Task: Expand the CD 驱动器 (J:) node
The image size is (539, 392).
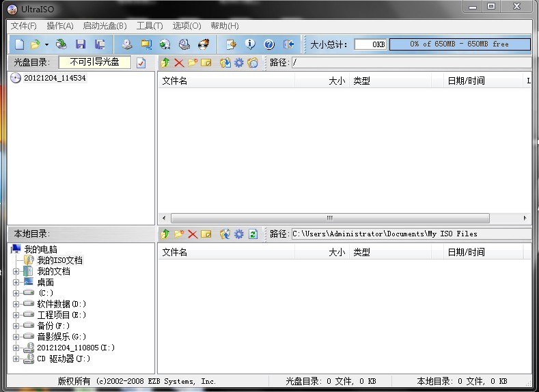Action: [16, 359]
